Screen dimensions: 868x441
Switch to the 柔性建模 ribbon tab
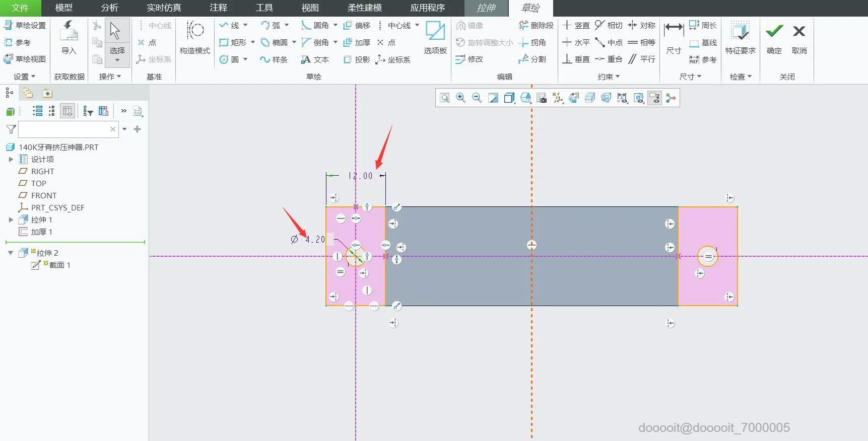pyautogui.click(x=365, y=8)
